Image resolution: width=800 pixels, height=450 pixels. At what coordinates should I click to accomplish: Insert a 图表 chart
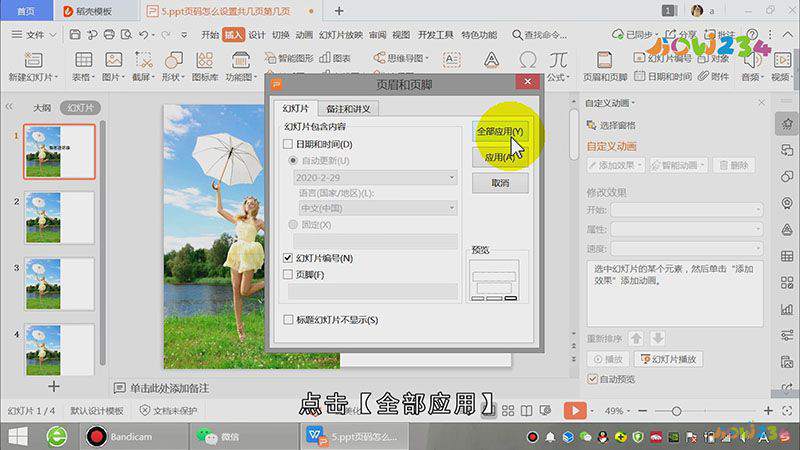click(335, 58)
